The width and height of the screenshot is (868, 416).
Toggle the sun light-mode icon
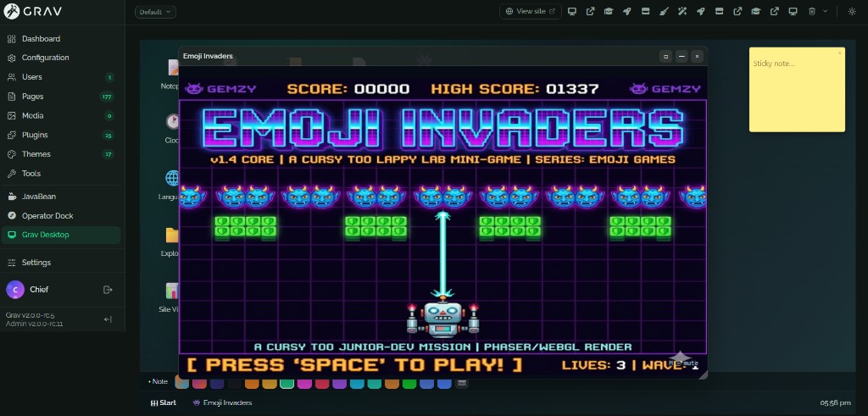[852, 11]
